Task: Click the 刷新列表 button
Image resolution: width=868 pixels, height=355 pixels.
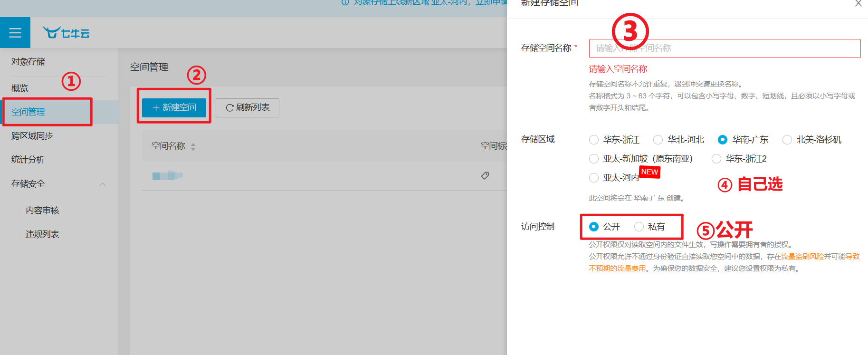Action: click(247, 108)
